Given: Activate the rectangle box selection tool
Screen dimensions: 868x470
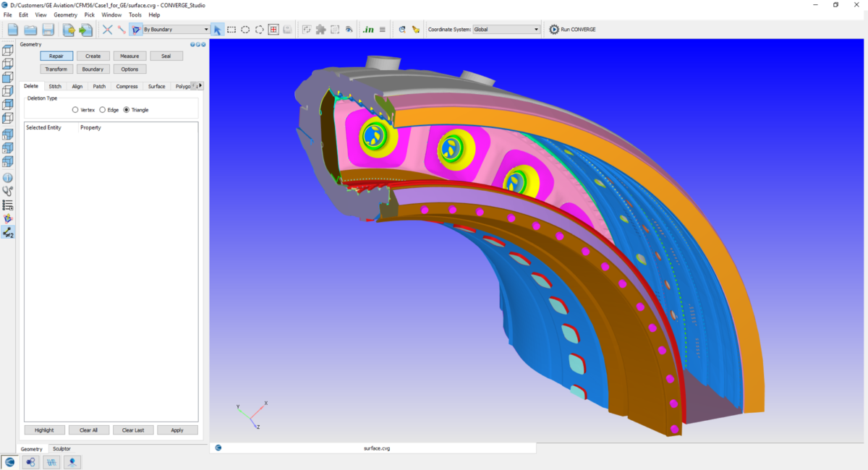Looking at the screenshot, I should click(x=232, y=29).
